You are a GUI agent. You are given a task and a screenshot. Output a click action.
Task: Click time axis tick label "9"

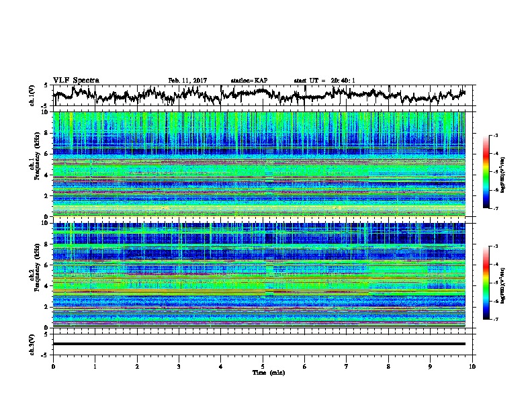coord(430,367)
